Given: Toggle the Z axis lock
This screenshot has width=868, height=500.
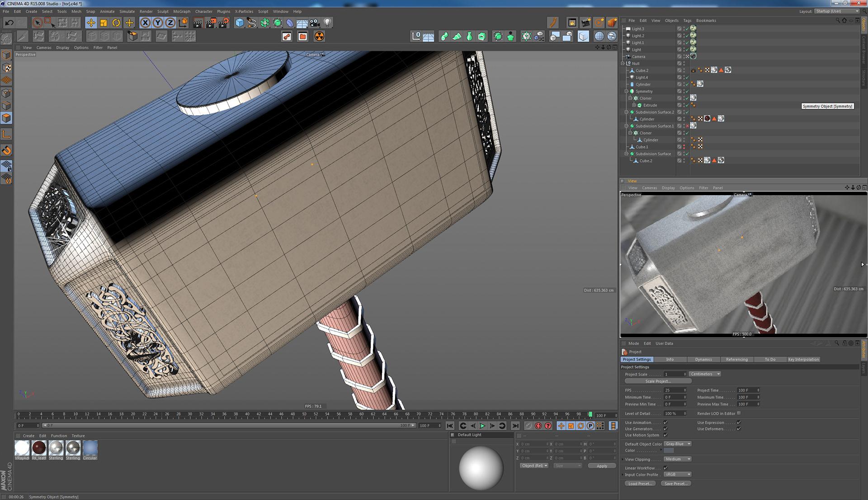Looking at the screenshot, I should (x=170, y=23).
